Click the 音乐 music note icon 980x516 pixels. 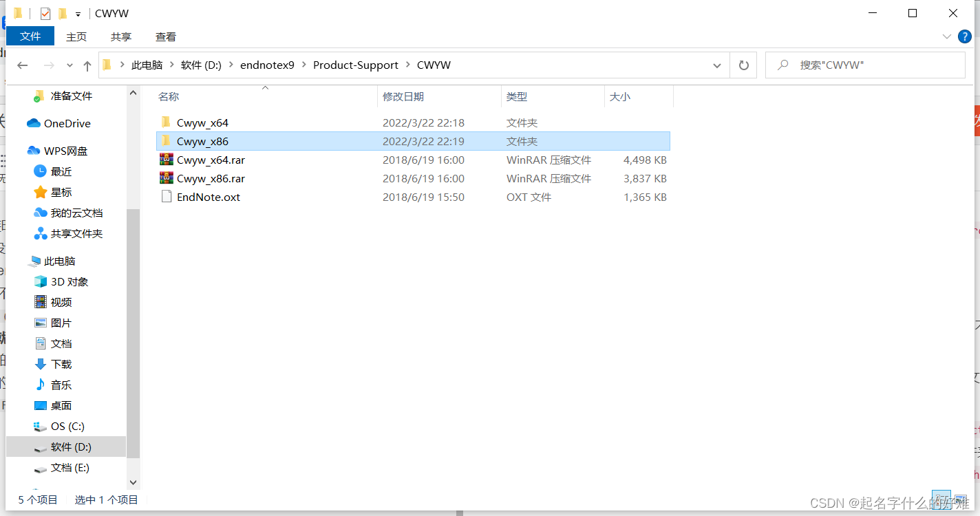[x=41, y=385]
